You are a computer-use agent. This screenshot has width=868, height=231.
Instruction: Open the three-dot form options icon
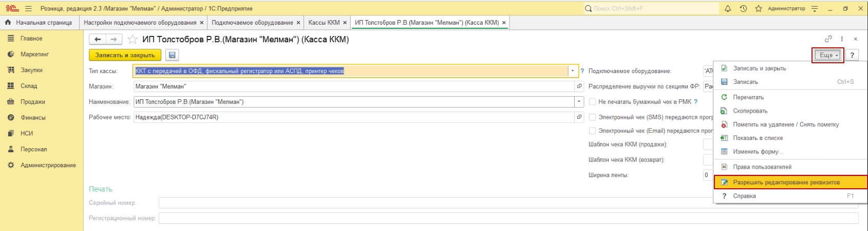842,39
